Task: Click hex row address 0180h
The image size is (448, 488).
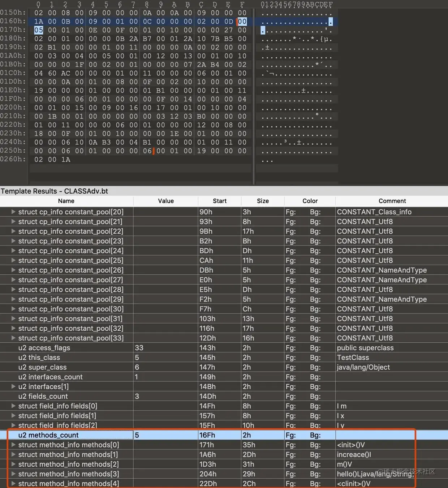Action: click(13, 38)
